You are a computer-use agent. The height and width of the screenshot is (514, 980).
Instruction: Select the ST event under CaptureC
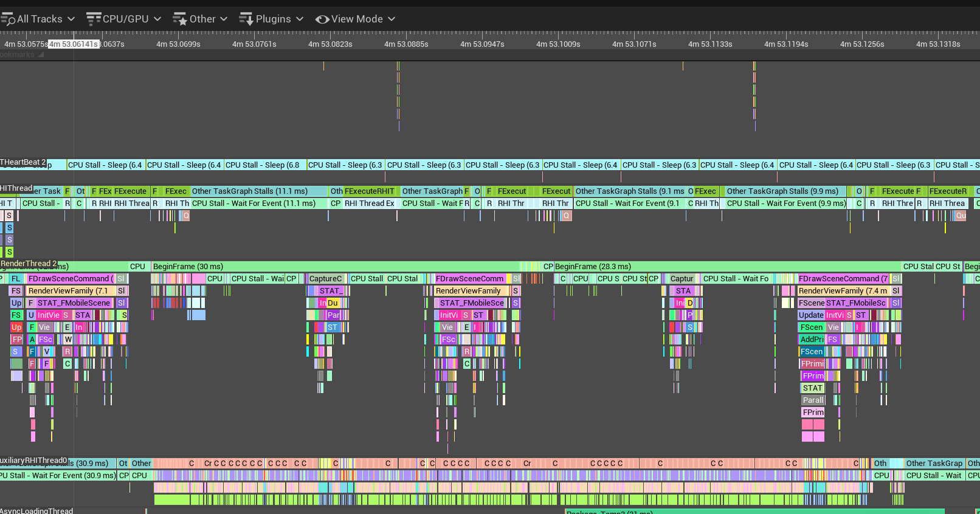(333, 327)
